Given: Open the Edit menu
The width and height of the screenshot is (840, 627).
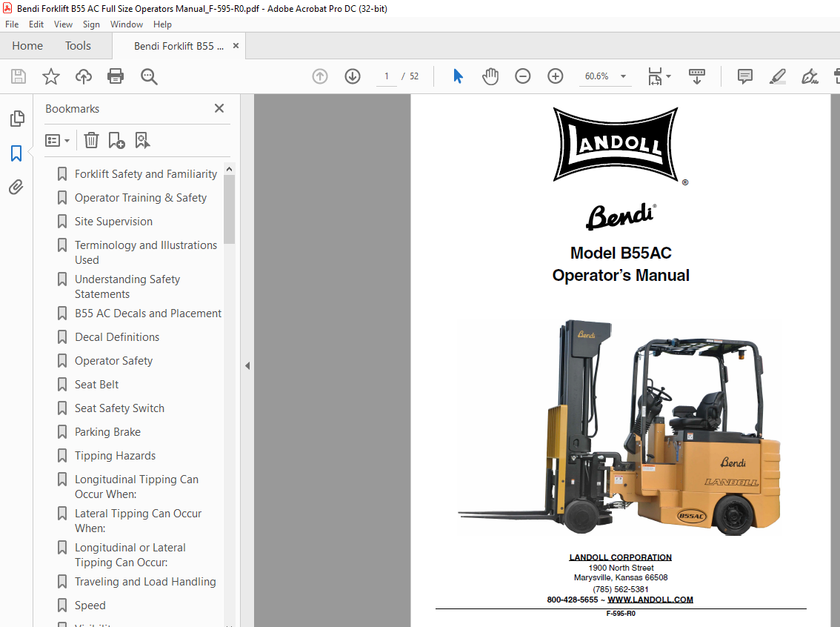Looking at the screenshot, I should pyautogui.click(x=36, y=24).
